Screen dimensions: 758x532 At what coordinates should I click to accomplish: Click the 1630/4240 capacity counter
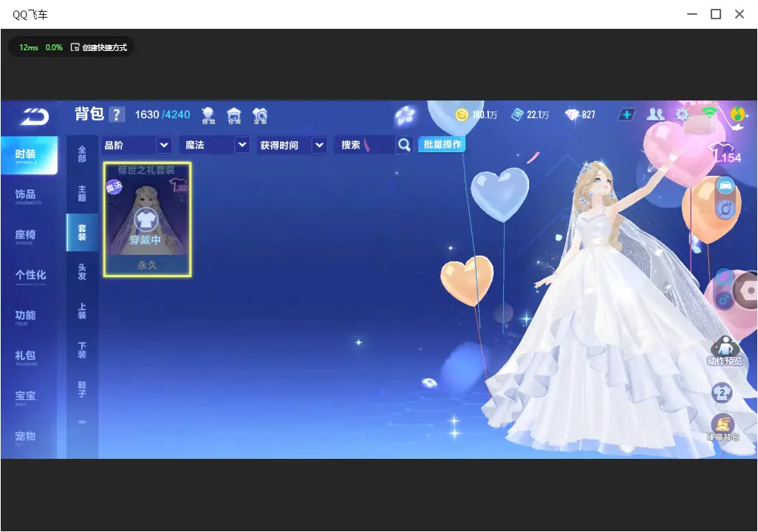pos(163,115)
